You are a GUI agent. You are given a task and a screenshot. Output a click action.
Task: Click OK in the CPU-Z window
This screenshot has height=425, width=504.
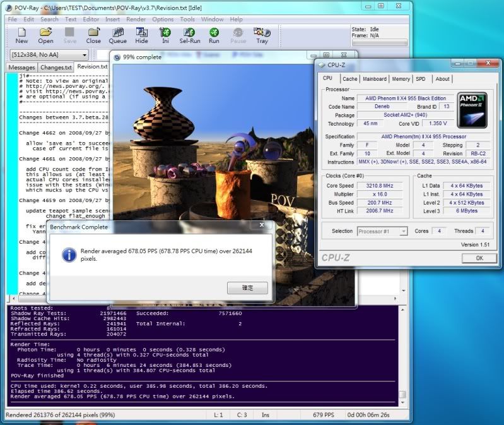click(479, 258)
